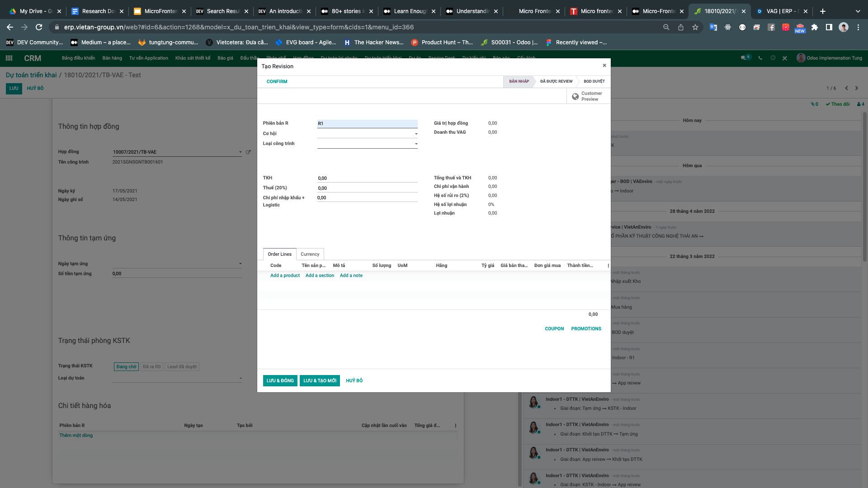Open the external link icon next to Hợp đồng
This screenshot has width=868, height=488.
(248, 152)
